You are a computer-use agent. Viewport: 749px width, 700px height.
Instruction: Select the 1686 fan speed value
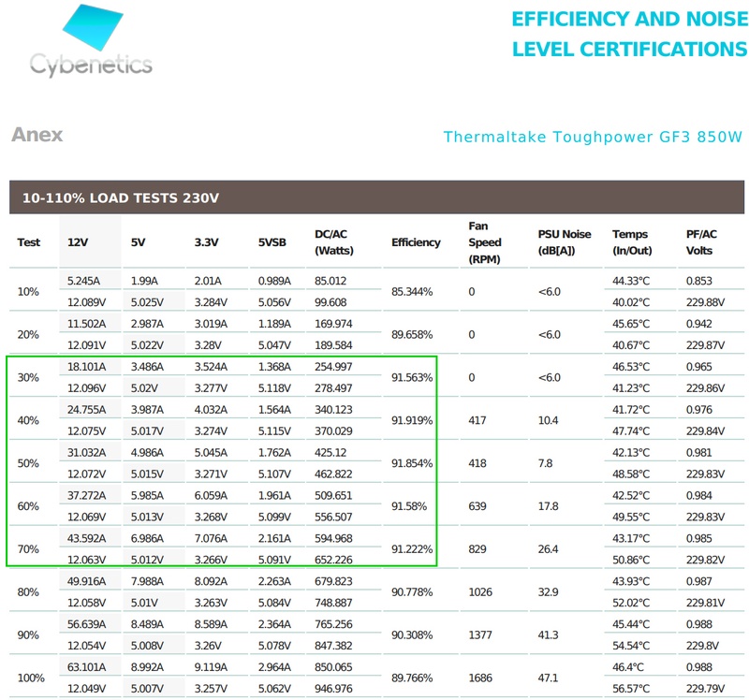[x=480, y=678]
